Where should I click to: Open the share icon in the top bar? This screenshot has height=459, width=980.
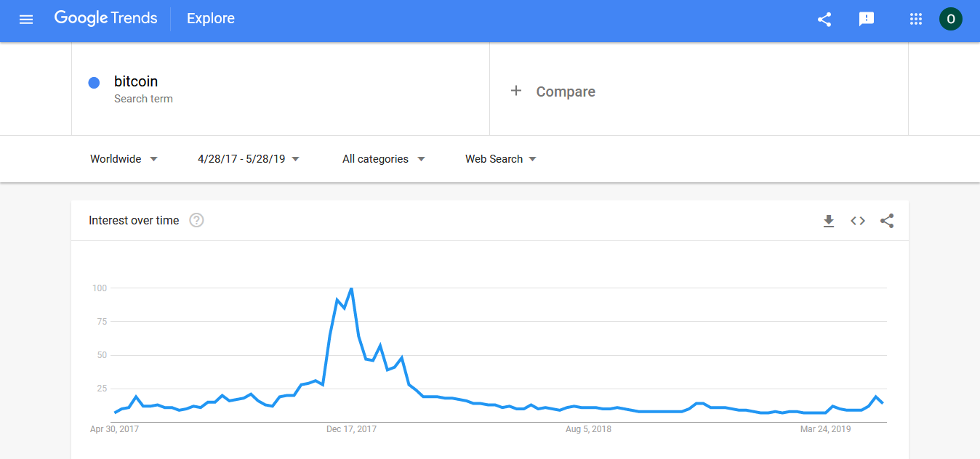824,20
